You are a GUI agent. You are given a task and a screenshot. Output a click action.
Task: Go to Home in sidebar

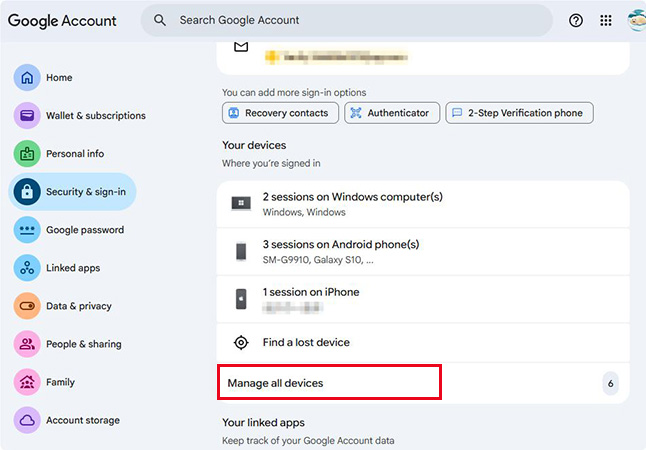(59, 77)
